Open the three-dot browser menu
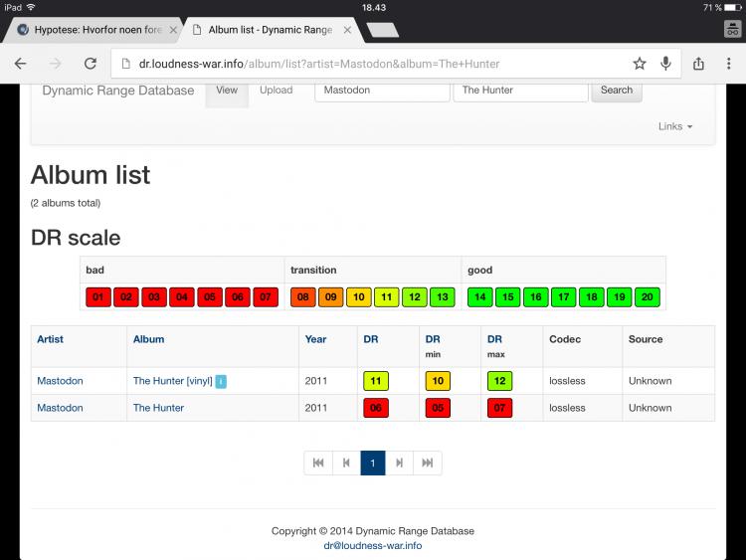The width and height of the screenshot is (746, 560). click(728, 64)
